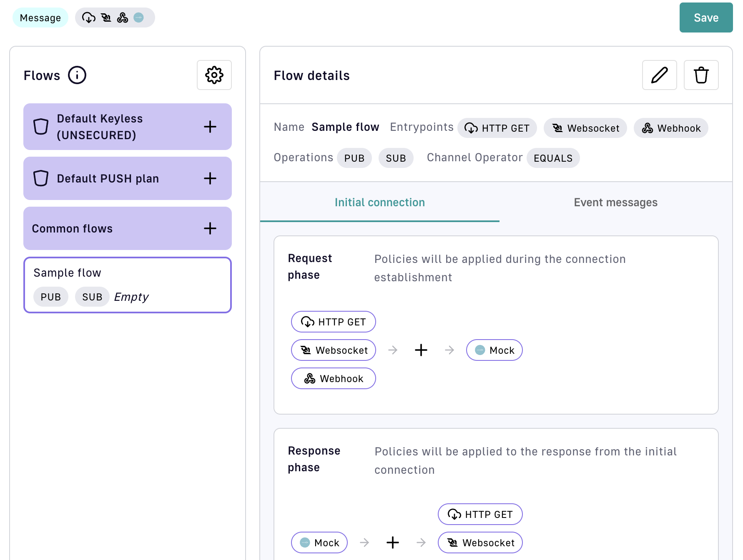Click the Mock endpoint in Request phase
Image resolution: width=743 pixels, height=560 pixels.
coord(494,350)
